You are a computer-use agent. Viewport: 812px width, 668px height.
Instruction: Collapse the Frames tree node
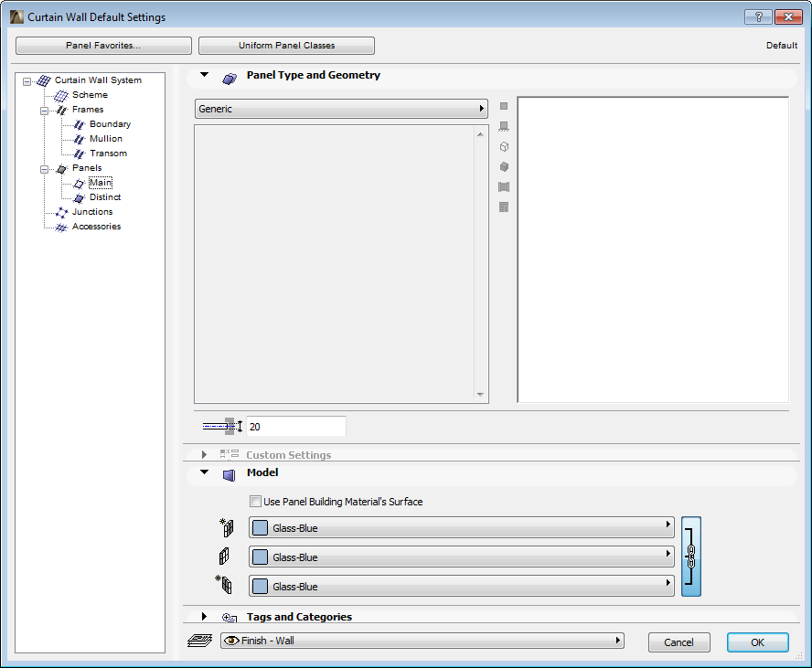click(x=45, y=111)
